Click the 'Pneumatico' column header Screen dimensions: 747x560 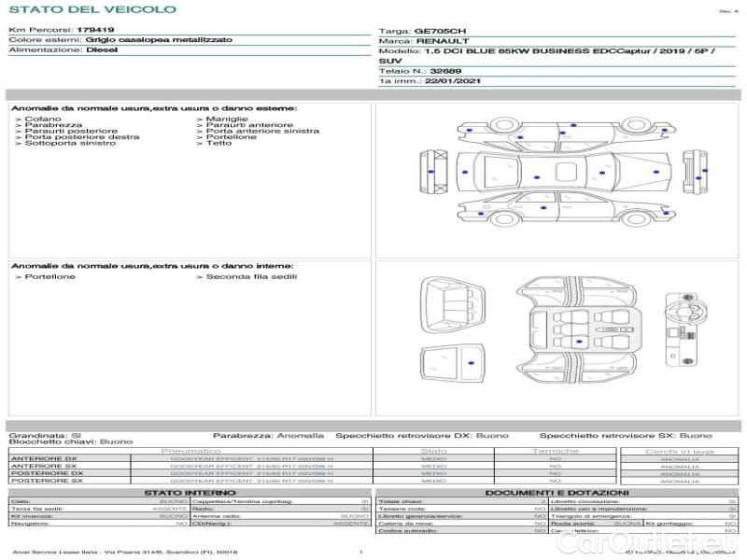190,451
